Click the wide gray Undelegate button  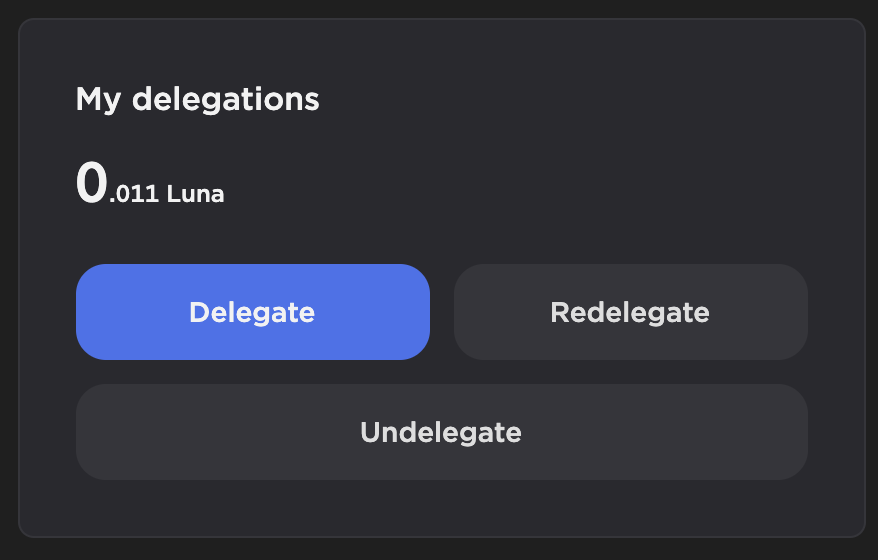(441, 432)
